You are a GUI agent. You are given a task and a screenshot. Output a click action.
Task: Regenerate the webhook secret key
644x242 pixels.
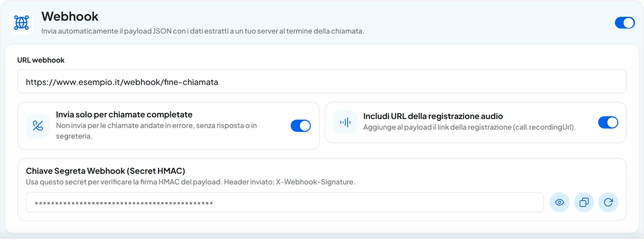coord(608,202)
